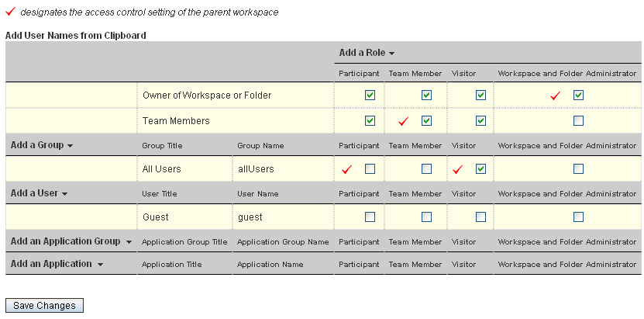
Task: Check Team Member for All Users group
Action: 426,169
